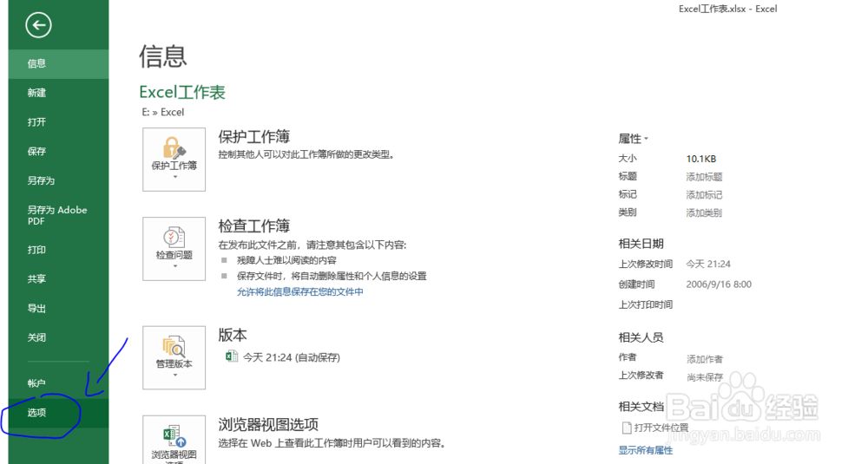The image size is (868, 464).
Task: Open 选项 in the sidebar
Action: [x=59, y=413]
